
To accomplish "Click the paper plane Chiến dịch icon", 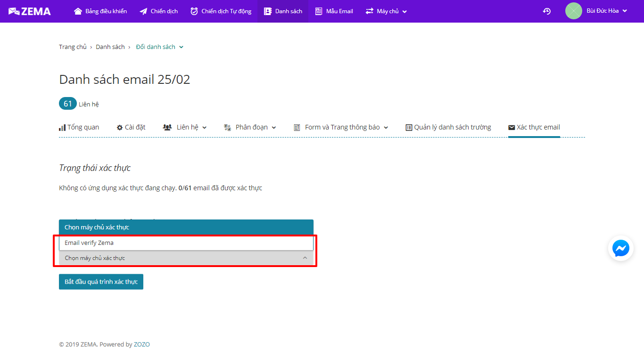I will coord(144,11).
